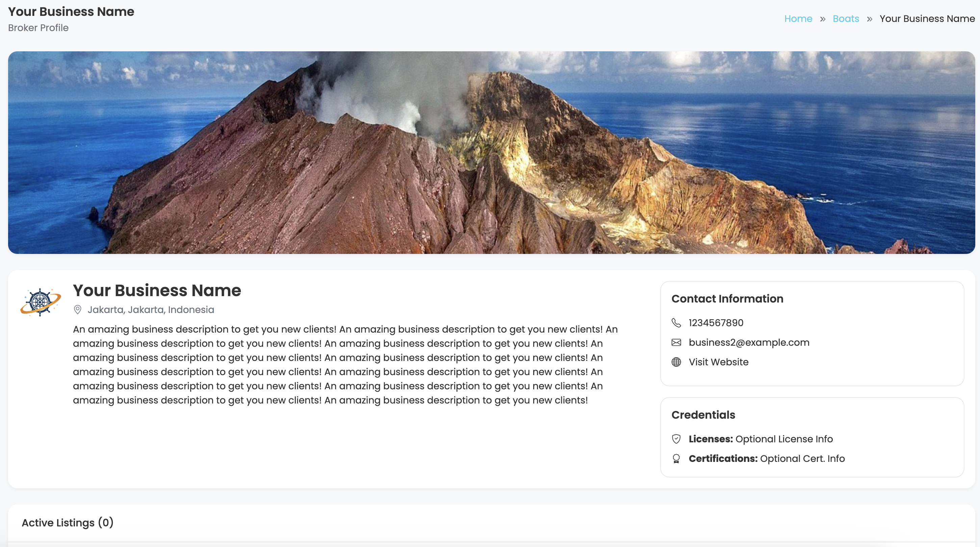Image resolution: width=980 pixels, height=547 pixels.
Task: Click the certification badge icon beside Certifications
Action: click(676, 459)
